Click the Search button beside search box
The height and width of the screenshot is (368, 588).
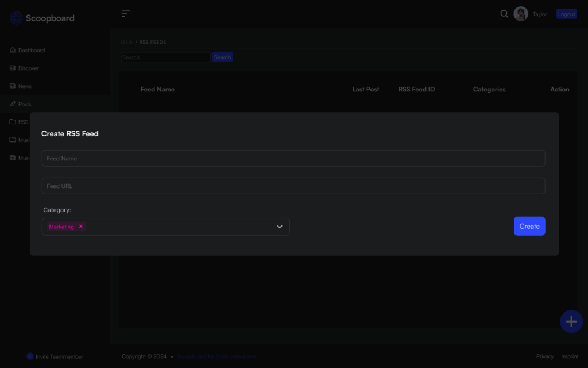222,57
